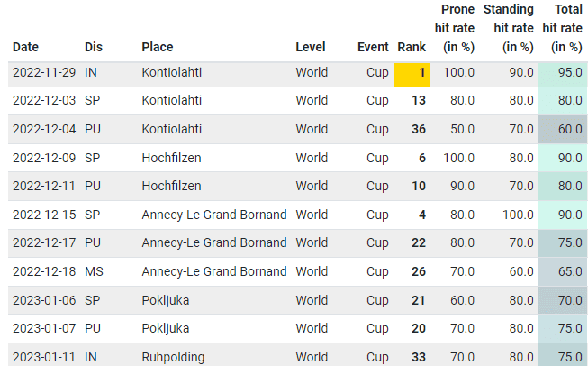588x366 pixels.
Task: Click the Event column header
Action: pyautogui.click(x=373, y=47)
